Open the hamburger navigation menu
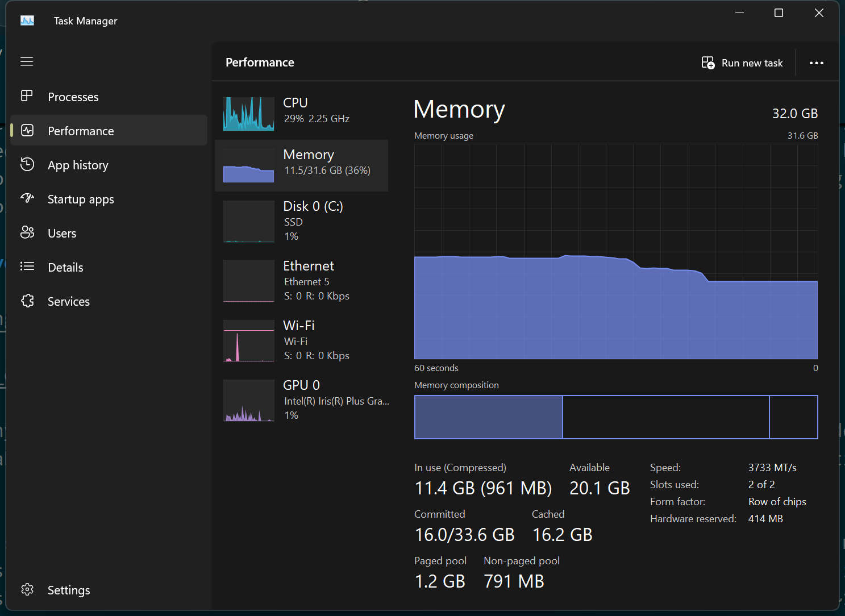This screenshot has width=845, height=616. pos(27,61)
